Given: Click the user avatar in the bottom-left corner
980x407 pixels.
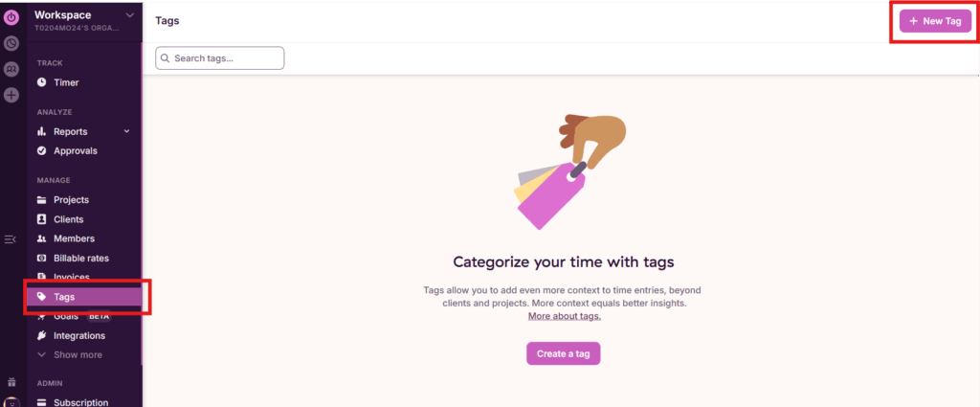Looking at the screenshot, I should coord(11,402).
